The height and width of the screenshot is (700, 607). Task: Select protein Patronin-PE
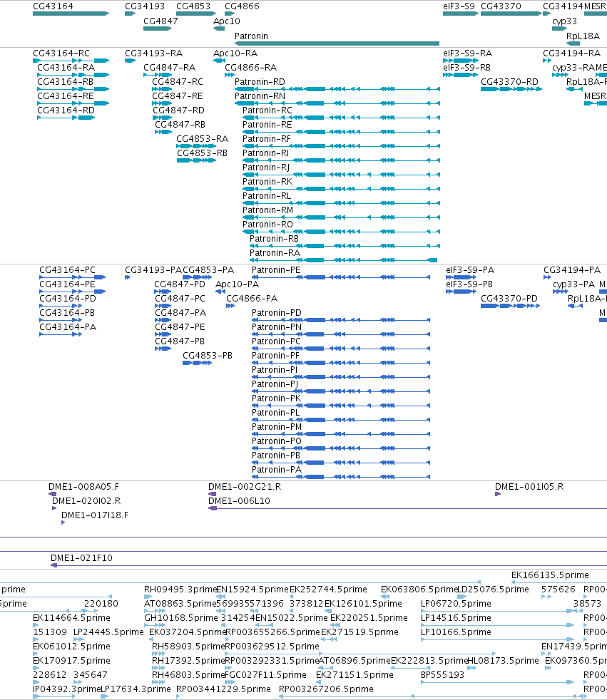click(x=341, y=277)
